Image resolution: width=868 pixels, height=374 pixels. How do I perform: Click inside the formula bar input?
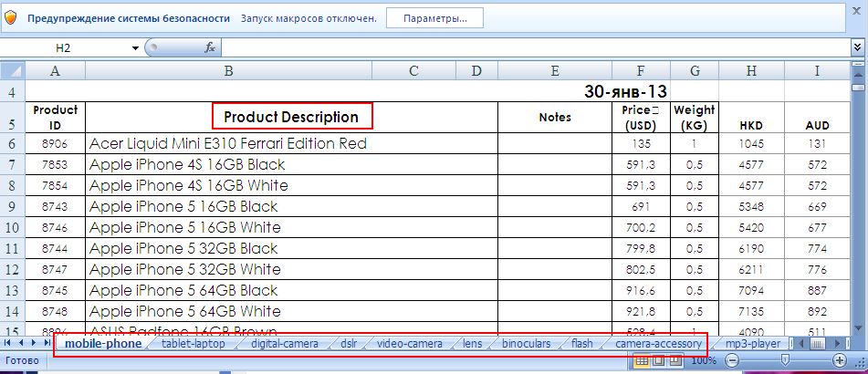536,48
